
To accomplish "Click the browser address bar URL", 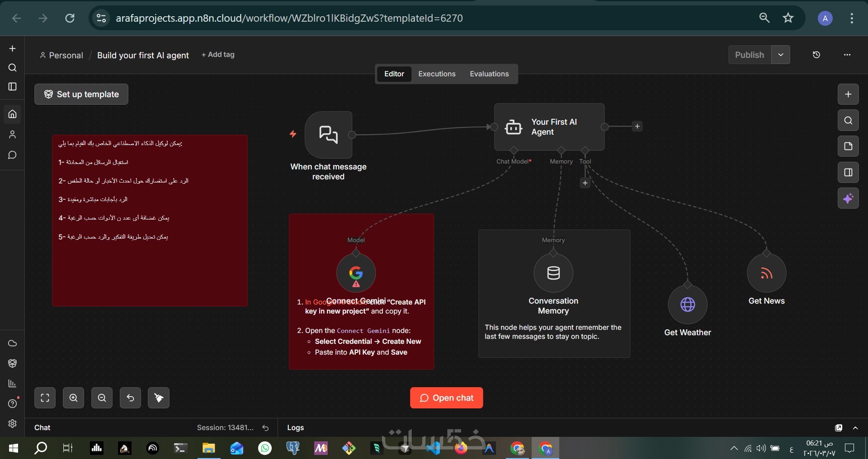I will coord(289,18).
